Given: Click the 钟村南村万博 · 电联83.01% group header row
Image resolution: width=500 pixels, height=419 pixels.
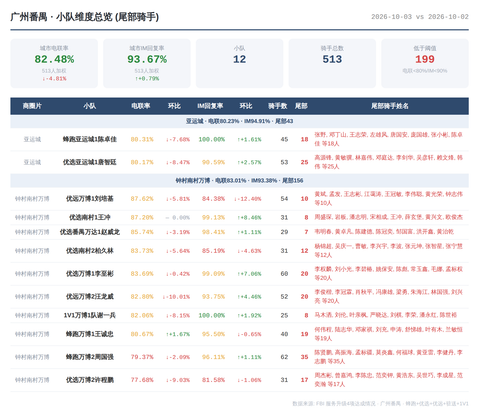Looking at the screenshot, I should [x=239, y=180].
